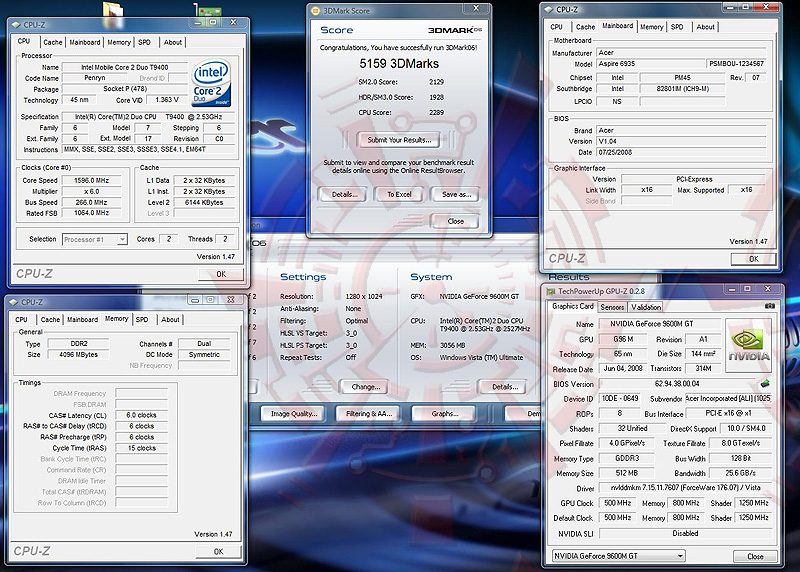The image size is (800, 572).
Task: Click the GPU-Z Release Date Jun 04, 2008
Action: (x=622, y=368)
